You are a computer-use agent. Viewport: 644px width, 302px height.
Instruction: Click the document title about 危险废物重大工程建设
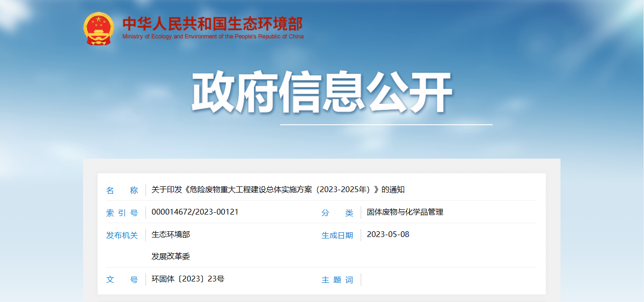pyautogui.click(x=278, y=190)
